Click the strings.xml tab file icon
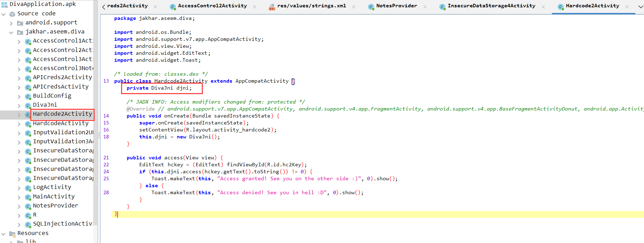 272,7
